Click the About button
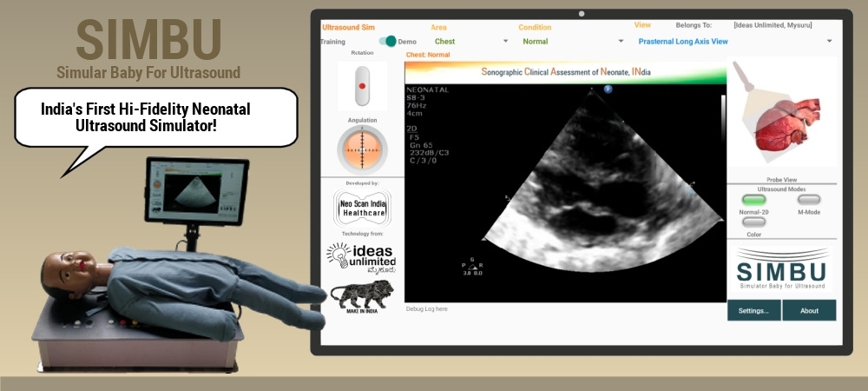The height and width of the screenshot is (391, 868). (x=809, y=310)
